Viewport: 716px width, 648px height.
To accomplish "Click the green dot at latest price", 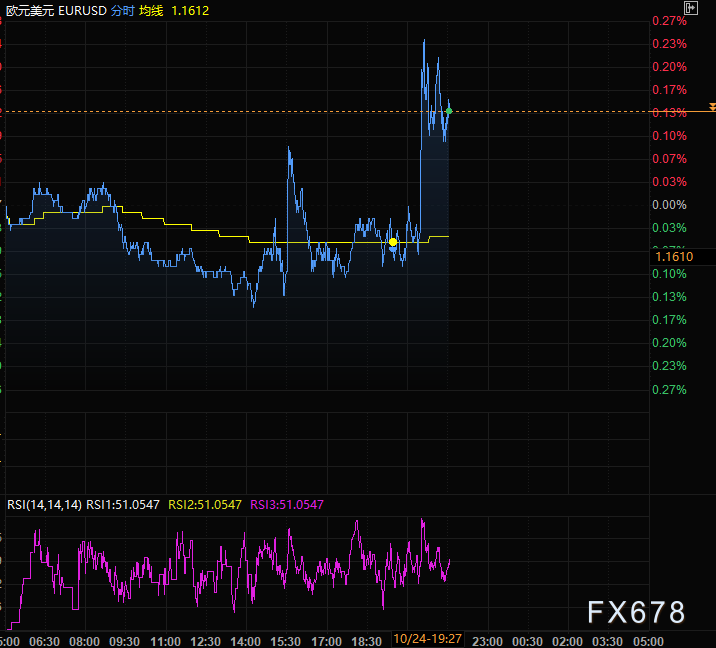I will 449,110.
